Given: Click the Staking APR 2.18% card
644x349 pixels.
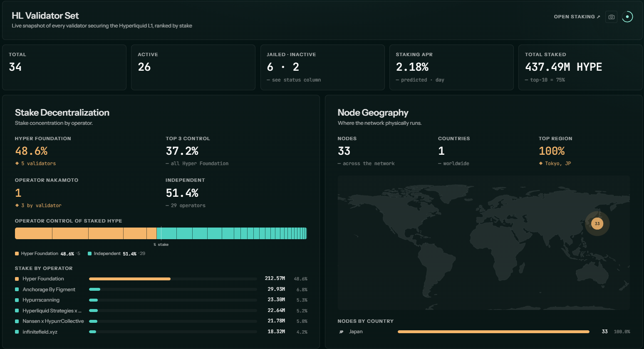Looking at the screenshot, I should [x=451, y=67].
